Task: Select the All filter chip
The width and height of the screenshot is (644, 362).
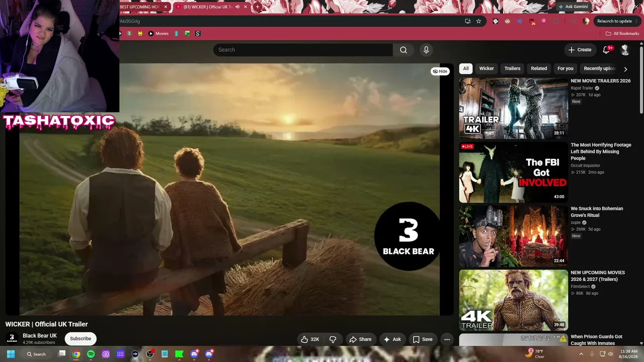Action: point(466,68)
